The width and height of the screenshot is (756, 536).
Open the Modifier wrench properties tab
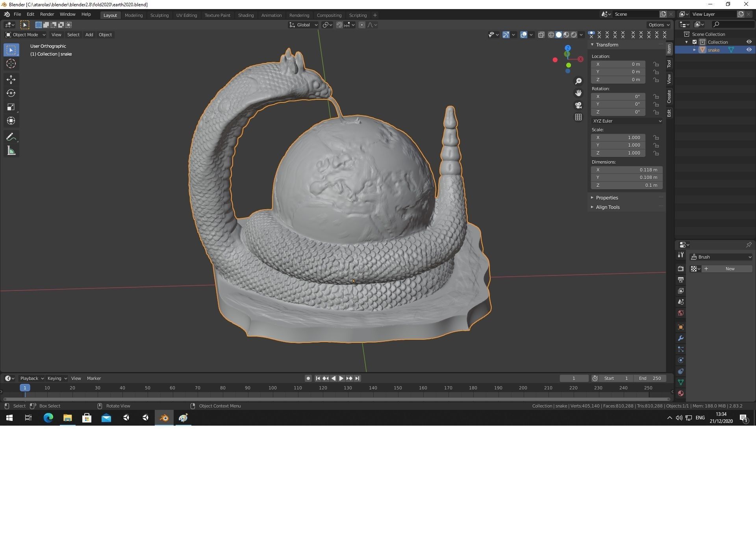681,338
